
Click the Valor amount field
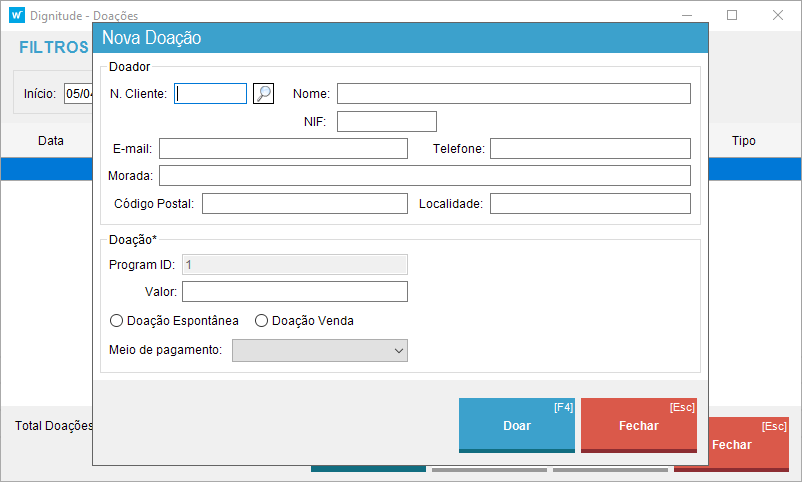click(x=294, y=292)
